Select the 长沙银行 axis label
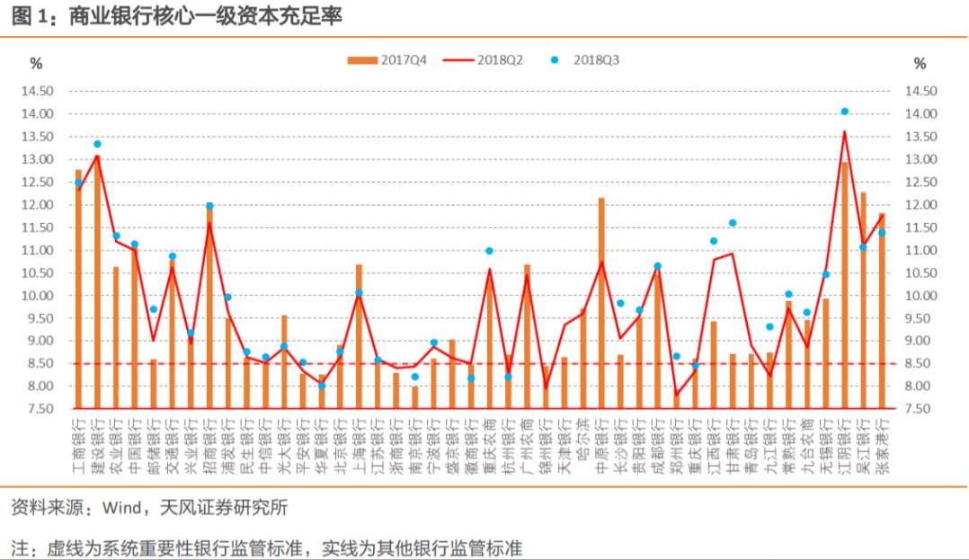The image size is (969, 560). tap(620, 446)
